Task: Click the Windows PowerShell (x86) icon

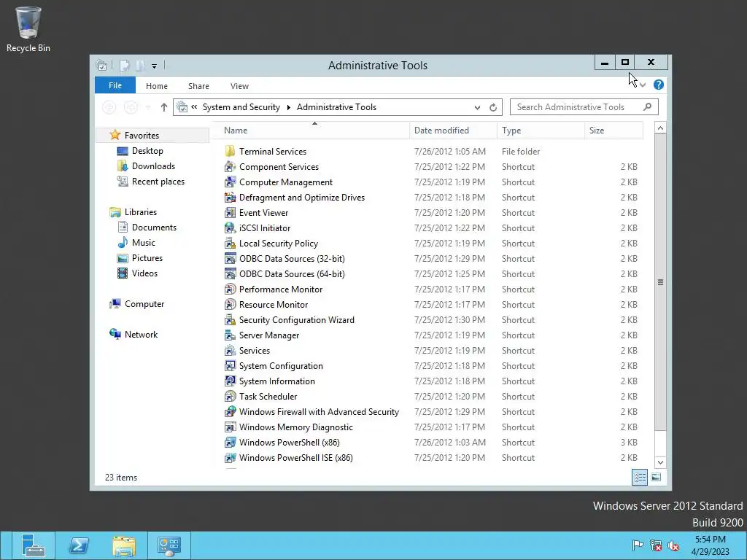Action: point(230,443)
